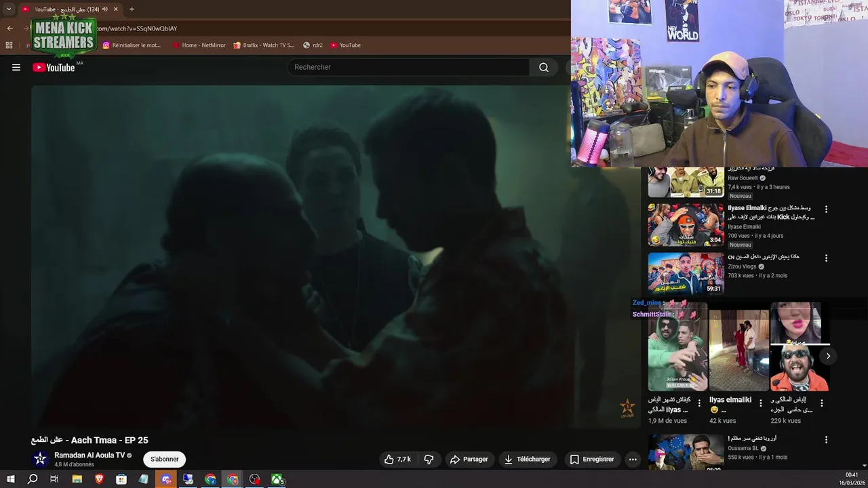Show next Shorts with the right arrow
This screenshot has height=488, width=868.
point(827,356)
